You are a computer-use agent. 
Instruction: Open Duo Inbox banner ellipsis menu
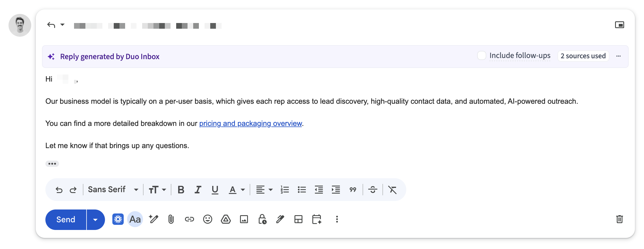click(618, 56)
